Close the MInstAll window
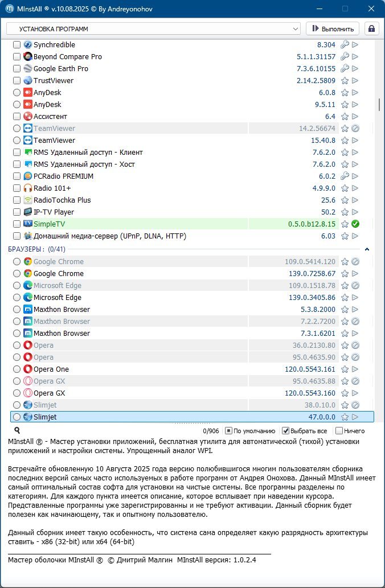 371,9
